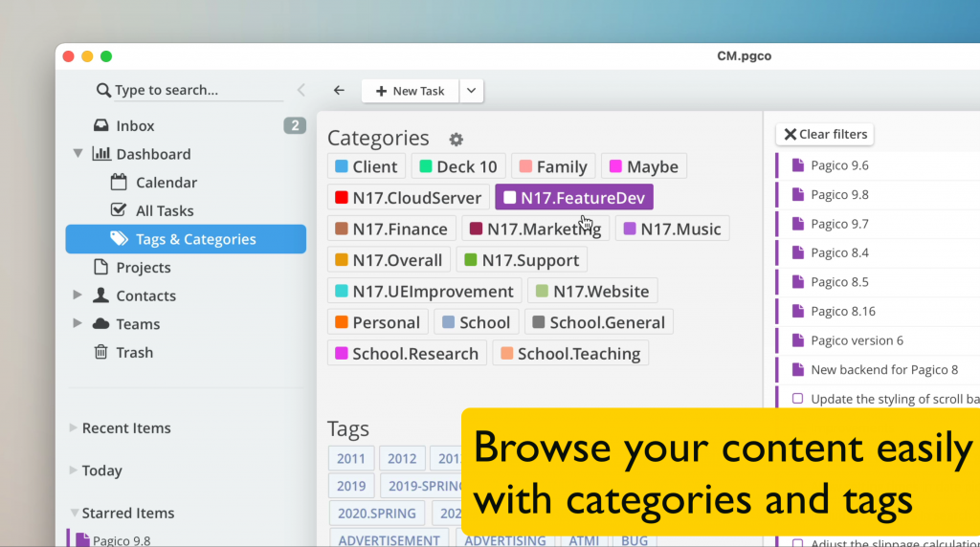Click the 2020.SPRING tag
The width and height of the screenshot is (980, 547).
(x=377, y=514)
